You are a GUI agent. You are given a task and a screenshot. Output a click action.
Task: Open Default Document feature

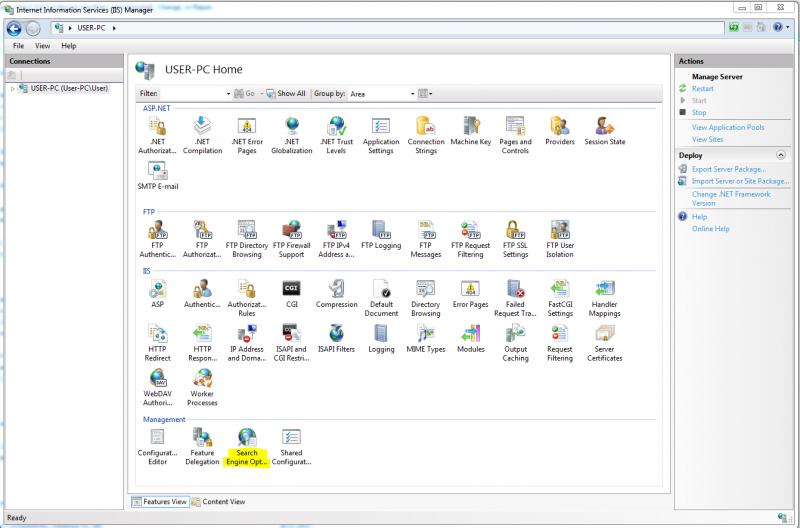point(381,297)
